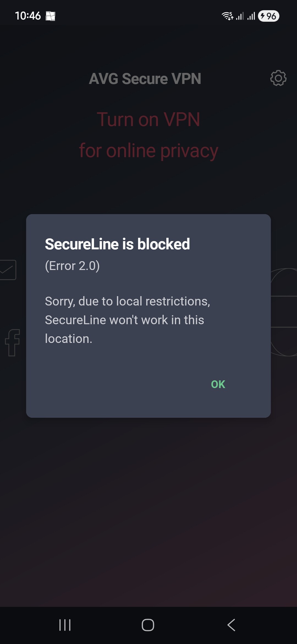Image resolution: width=297 pixels, height=644 pixels.
Task: Tap the "Turn on VPN" heading
Action: point(148,119)
